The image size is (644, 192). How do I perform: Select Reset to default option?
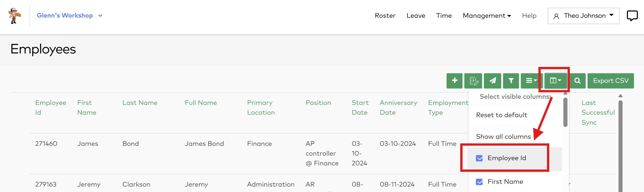(x=501, y=115)
